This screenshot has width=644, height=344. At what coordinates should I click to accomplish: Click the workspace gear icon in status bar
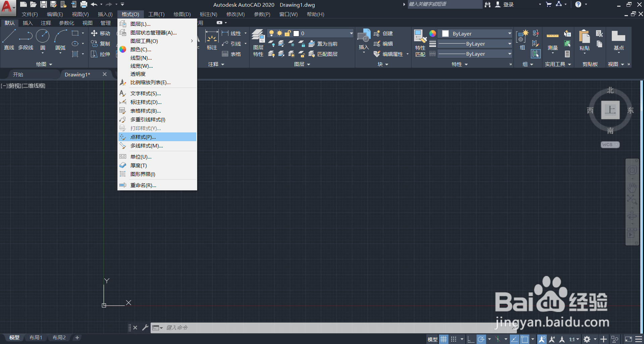(587, 339)
